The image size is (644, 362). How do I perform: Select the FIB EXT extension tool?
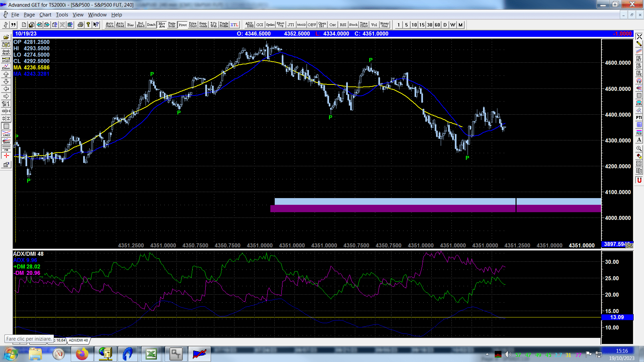tap(639, 66)
